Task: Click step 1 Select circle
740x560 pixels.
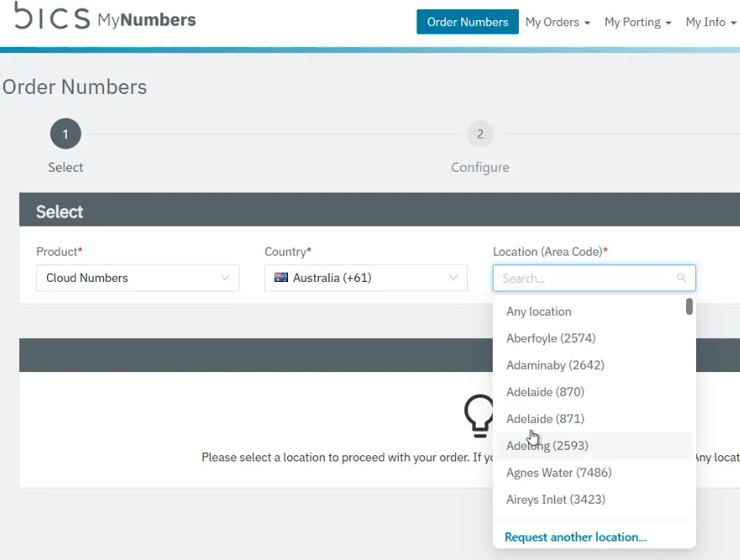Action: (x=65, y=134)
